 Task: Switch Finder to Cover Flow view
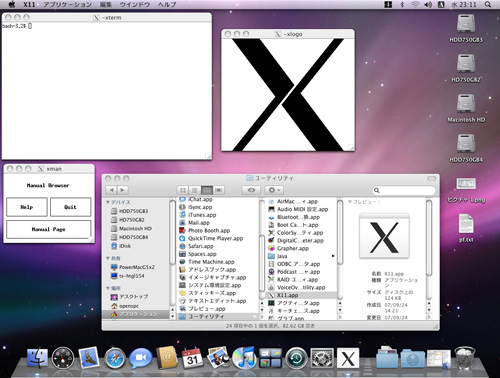pos(219,190)
